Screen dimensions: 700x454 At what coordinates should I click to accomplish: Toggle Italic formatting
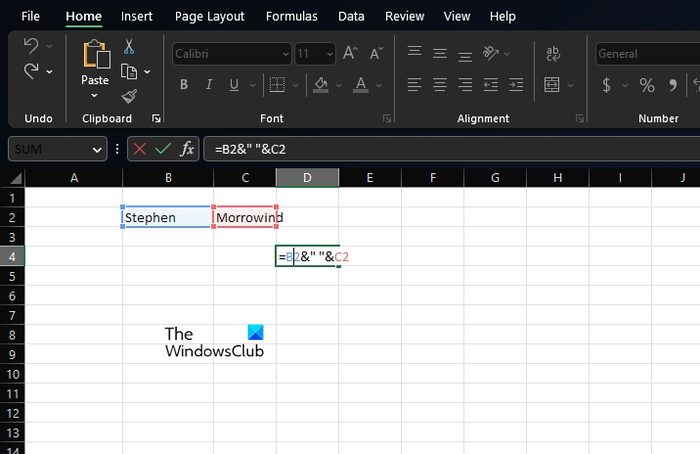coord(208,85)
